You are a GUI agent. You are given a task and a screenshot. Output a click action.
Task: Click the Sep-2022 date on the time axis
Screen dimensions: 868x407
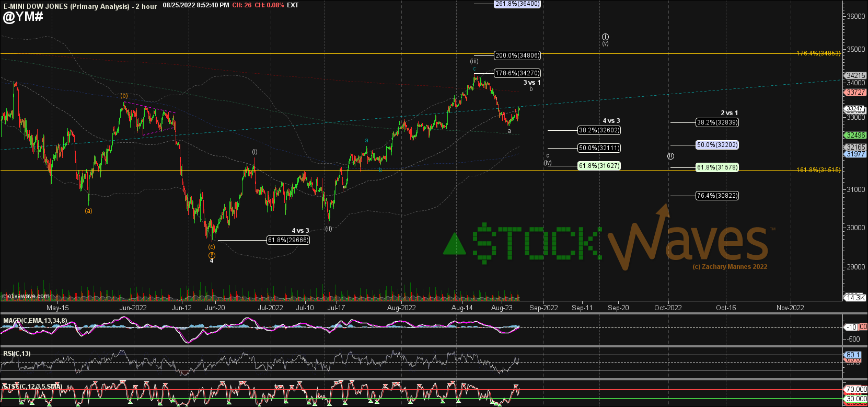543,308
